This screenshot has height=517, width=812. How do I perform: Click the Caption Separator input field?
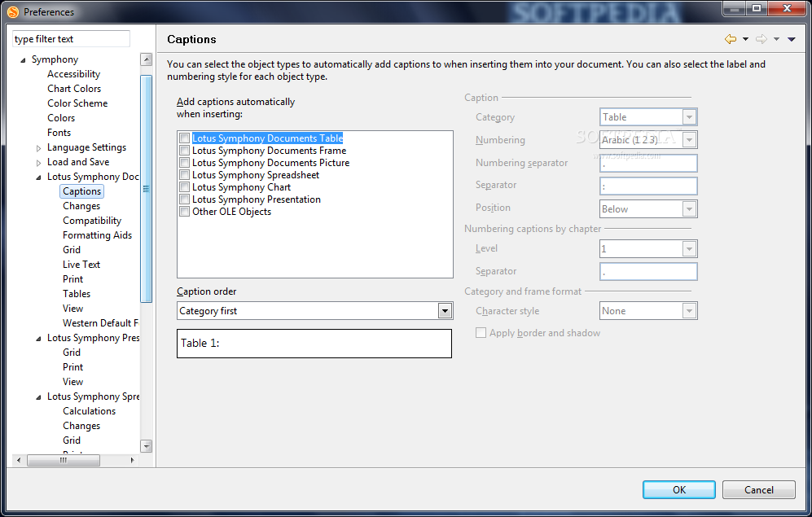(x=648, y=186)
